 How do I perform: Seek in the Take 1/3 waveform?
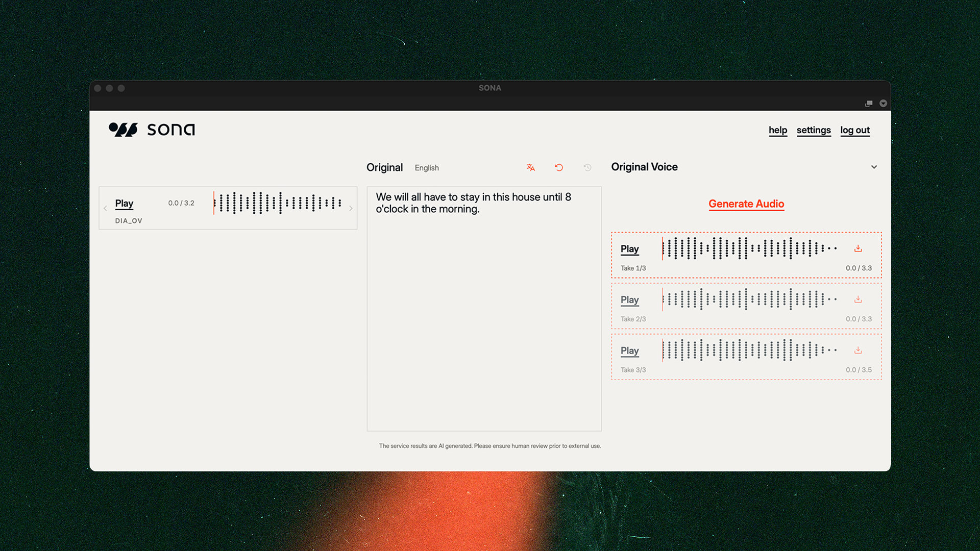click(749, 248)
